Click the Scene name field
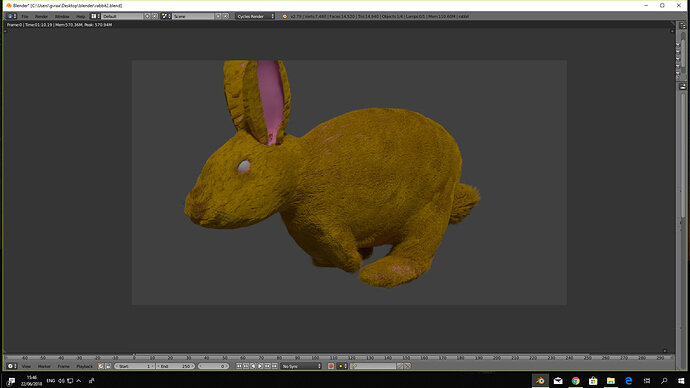The height and width of the screenshot is (388, 690). [193, 16]
